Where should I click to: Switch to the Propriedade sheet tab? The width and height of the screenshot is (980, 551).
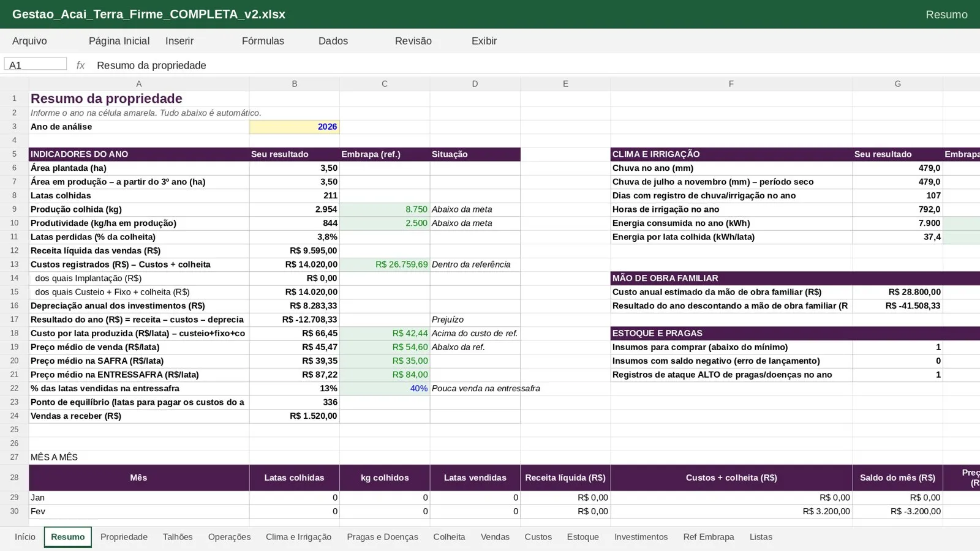click(x=124, y=537)
